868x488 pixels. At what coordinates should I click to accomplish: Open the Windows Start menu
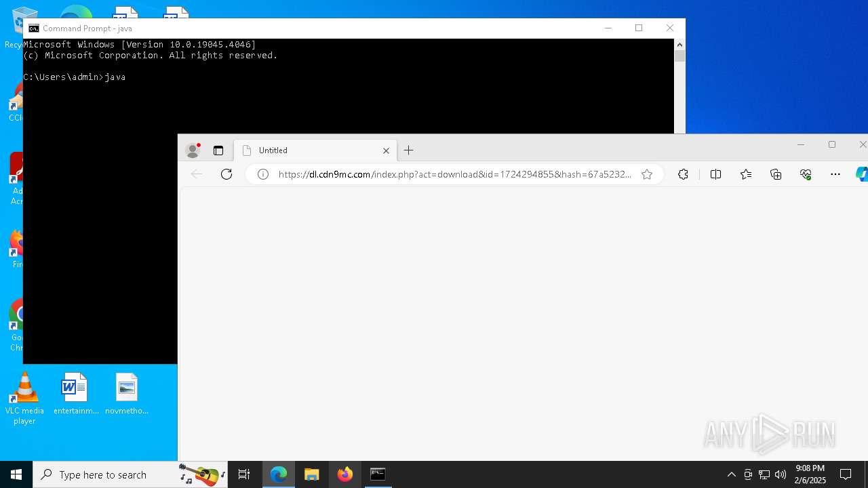point(16,474)
